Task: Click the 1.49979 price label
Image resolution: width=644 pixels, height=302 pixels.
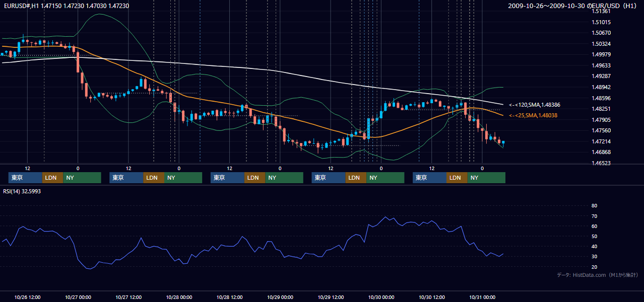Action: pyautogui.click(x=601, y=55)
